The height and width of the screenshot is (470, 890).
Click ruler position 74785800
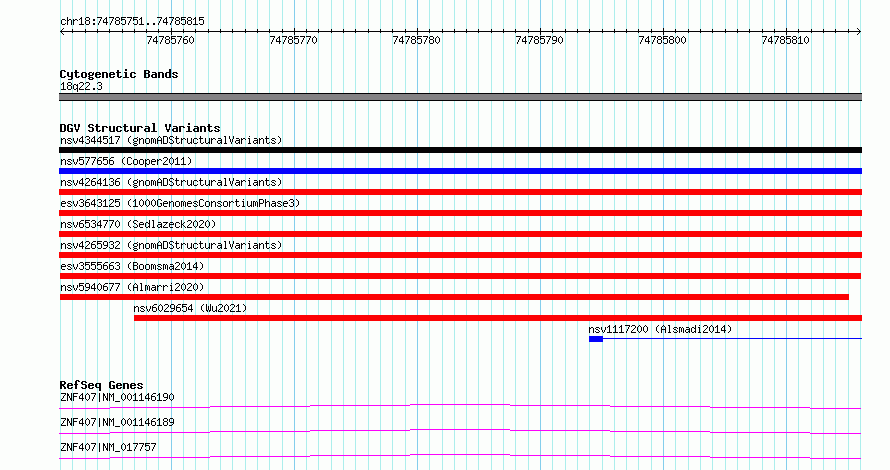click(662, 40)
